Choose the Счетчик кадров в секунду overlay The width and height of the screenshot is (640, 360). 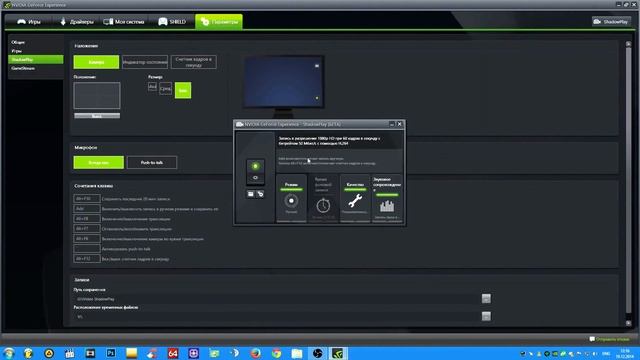pyautogui.click(x=193, y=62)
